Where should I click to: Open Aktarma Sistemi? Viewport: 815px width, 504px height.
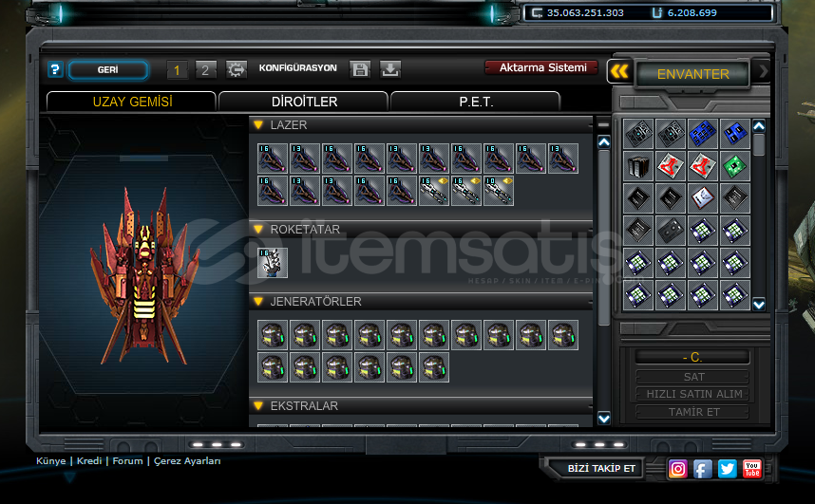pyautogui.click(x=541, y=67)
